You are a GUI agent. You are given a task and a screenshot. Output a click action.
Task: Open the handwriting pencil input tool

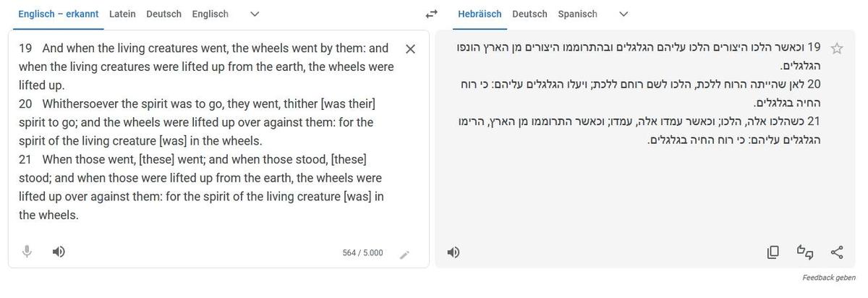(404, 254)
